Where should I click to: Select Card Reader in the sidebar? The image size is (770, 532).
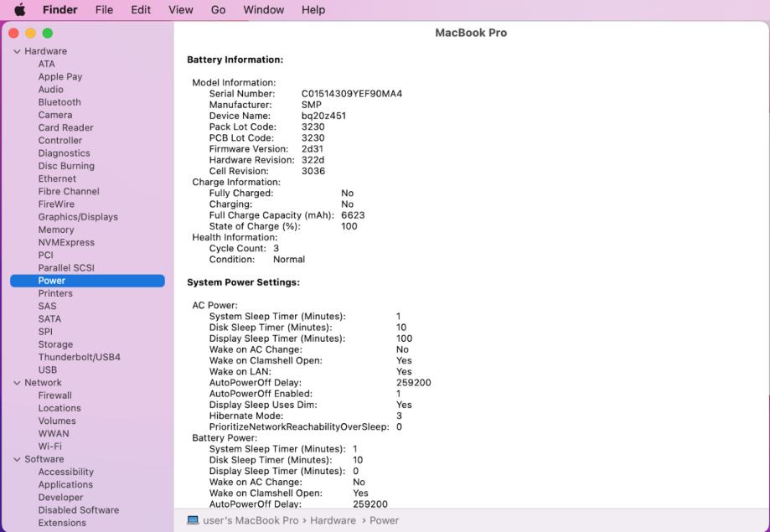[x=66, y=127]
